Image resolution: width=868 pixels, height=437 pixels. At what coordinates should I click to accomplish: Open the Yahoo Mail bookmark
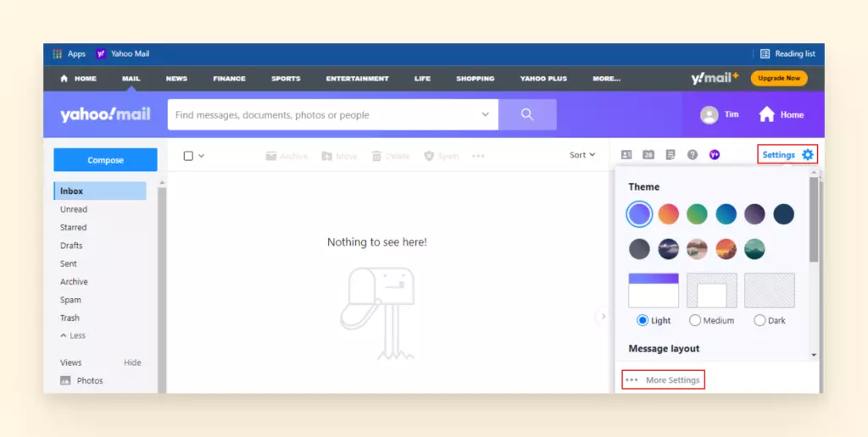[123, 53]
